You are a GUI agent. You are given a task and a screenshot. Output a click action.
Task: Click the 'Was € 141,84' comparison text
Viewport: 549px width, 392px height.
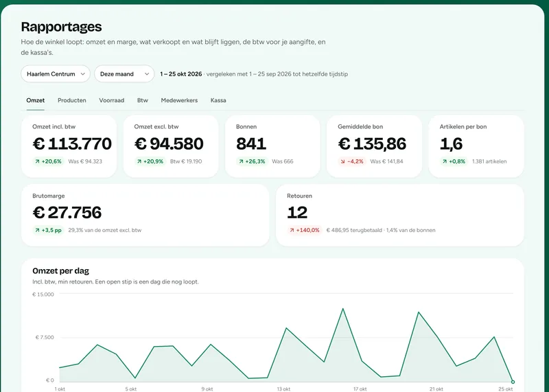[x=386, y=161]
